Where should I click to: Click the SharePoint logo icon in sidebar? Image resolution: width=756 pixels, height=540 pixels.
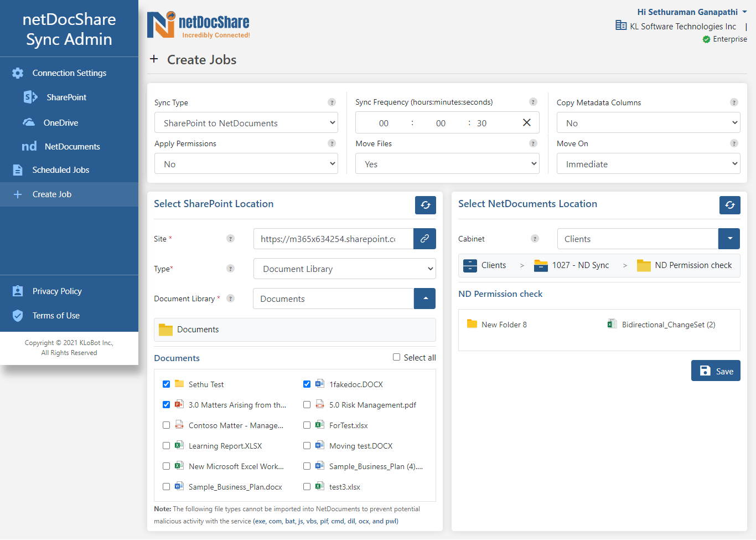click(x=30, y=97)
